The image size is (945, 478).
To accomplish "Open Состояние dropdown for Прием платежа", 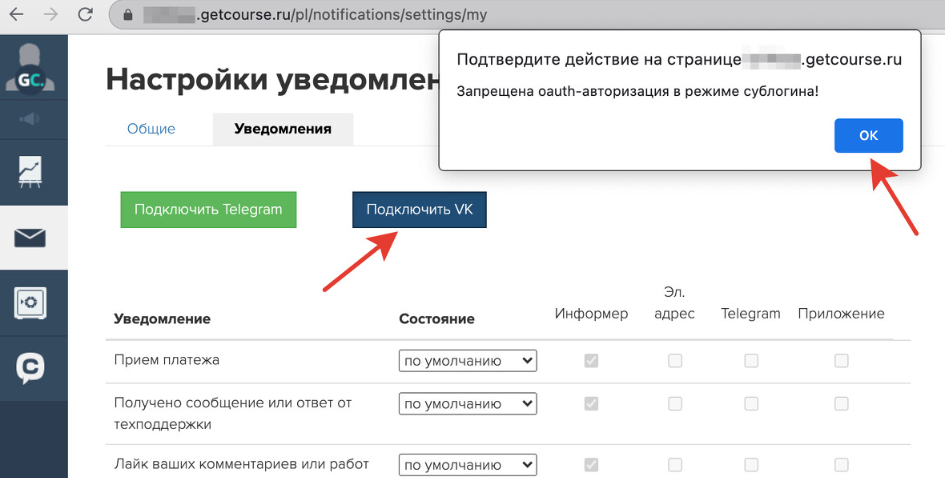I will point(468,361).
